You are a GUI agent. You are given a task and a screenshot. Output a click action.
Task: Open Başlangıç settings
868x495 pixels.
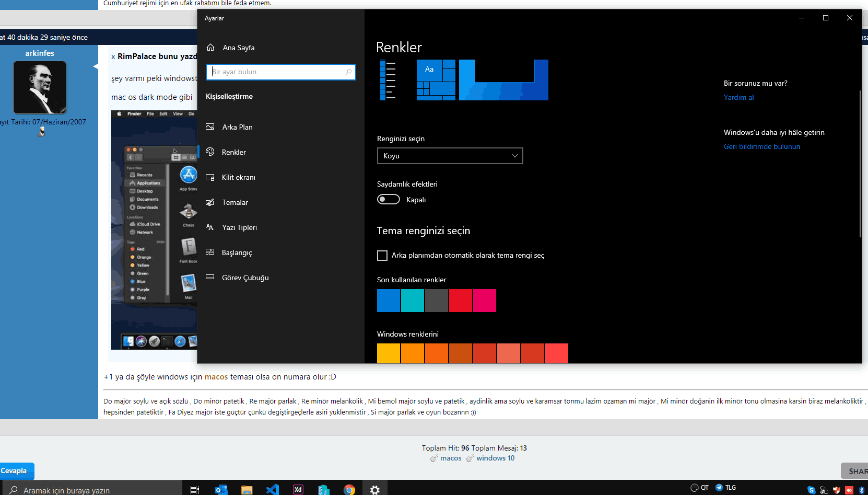(x=237, y=252)
